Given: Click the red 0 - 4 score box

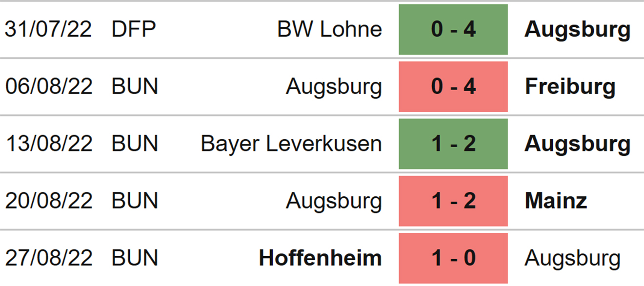Looking at the screenshot, I should click(453, 87).
